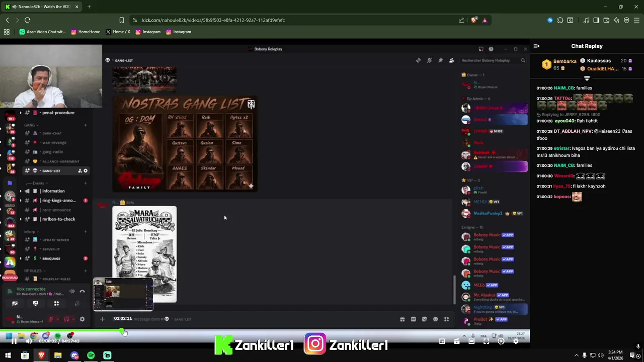This screenshot has height=362, width=644.
Task: Open the share icon in address bar
Action: [461, 20]
